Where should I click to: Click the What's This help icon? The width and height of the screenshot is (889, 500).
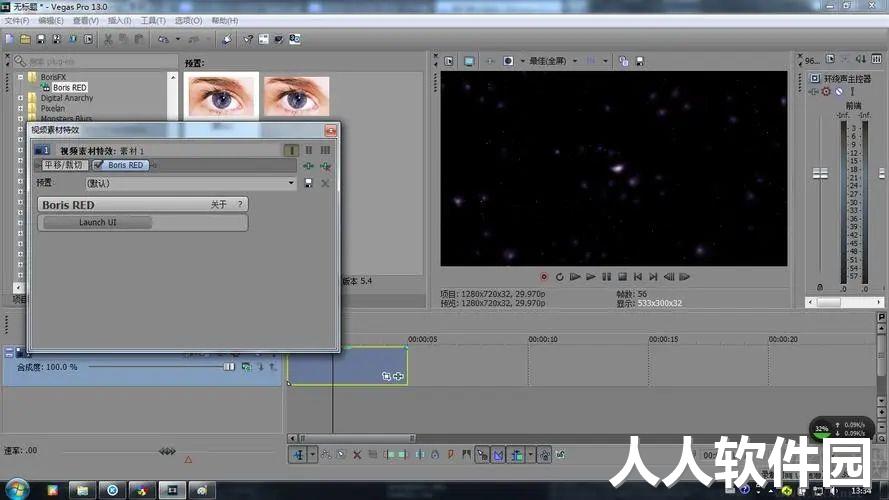(248, 39)
